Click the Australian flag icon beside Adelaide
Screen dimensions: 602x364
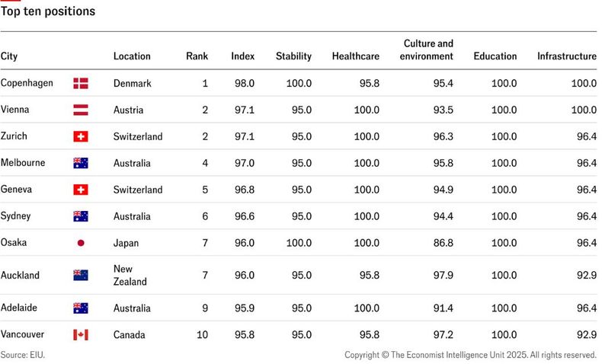tap(81, 308)
